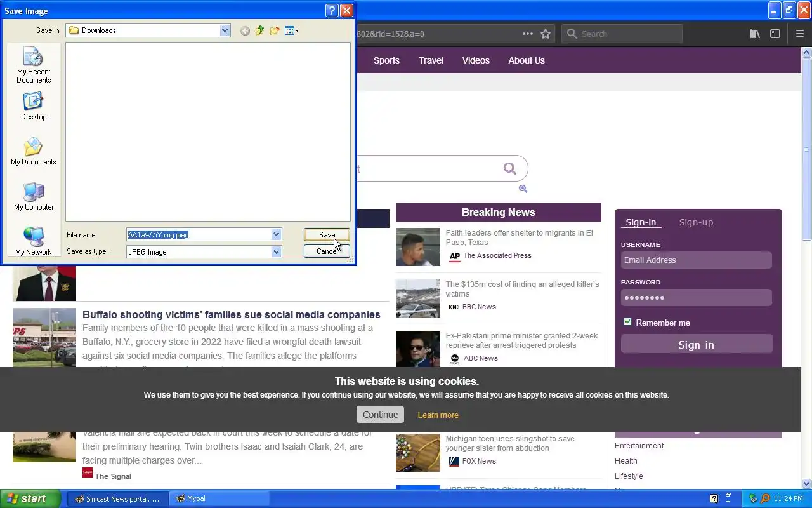The height and width of the screenshot is (508, 812).
Task: Open the Learn more cookies link
Action: click(438, 415)
